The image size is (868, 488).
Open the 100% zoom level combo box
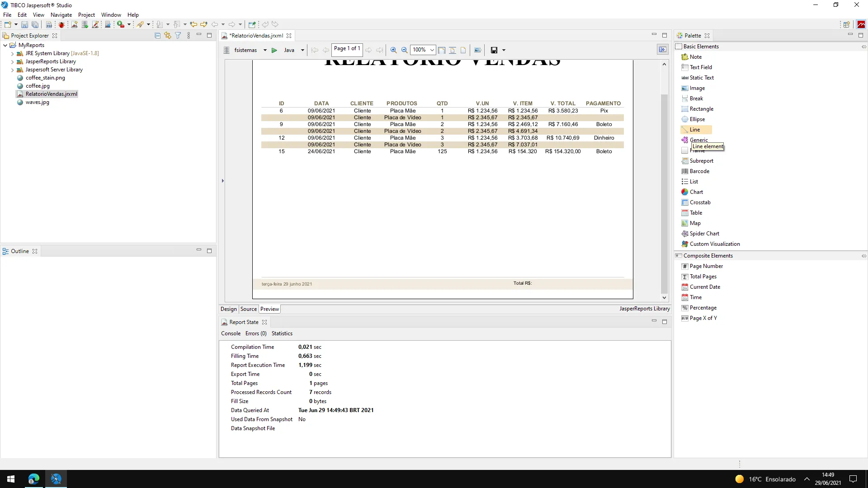tap(432, 50)
